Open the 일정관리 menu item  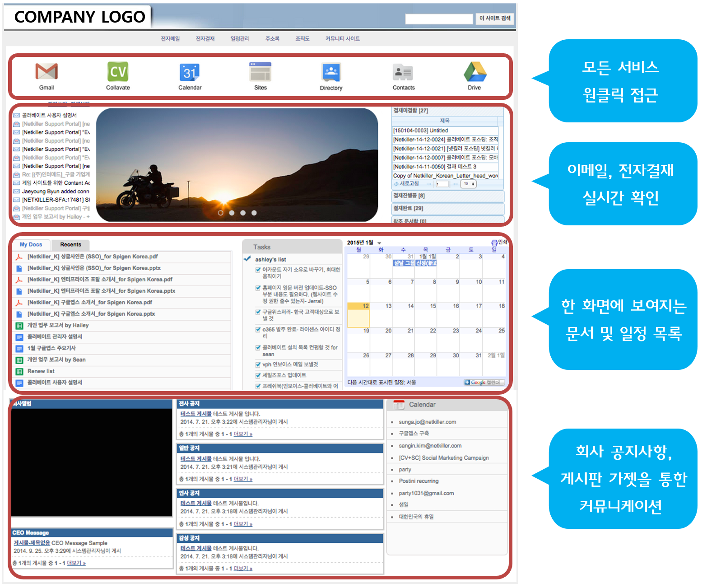(x=240, y=39)
